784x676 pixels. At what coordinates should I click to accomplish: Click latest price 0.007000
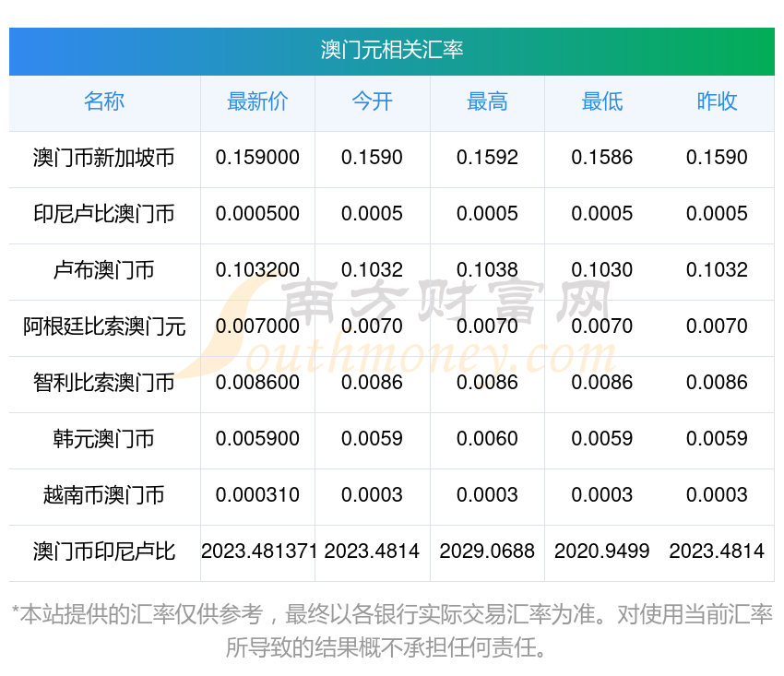coord(257,326)
